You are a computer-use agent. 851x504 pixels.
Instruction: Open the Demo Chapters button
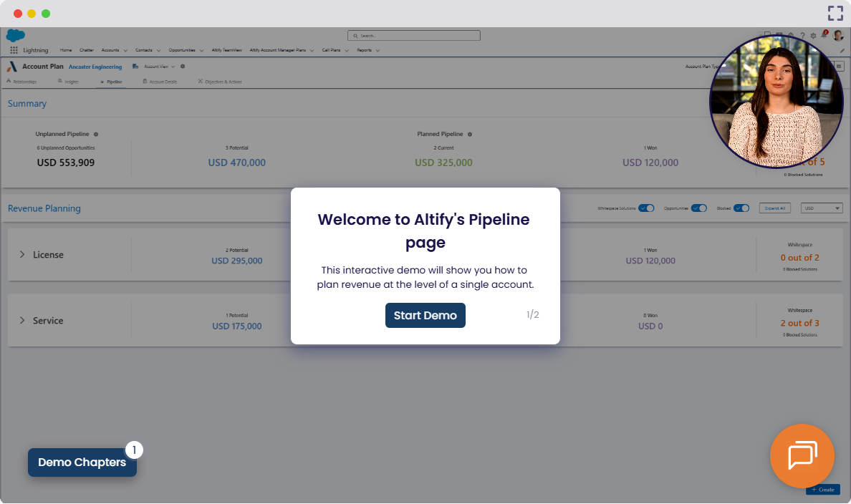pos(82,462)
